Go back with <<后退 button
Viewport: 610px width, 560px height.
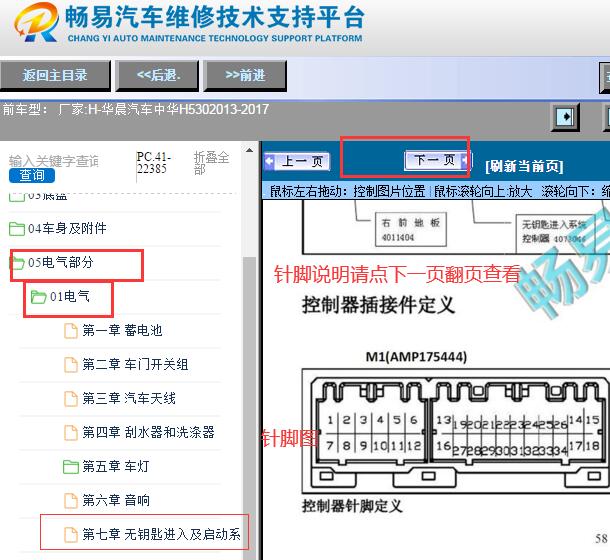pyautogui.click(x=158, y=75)
